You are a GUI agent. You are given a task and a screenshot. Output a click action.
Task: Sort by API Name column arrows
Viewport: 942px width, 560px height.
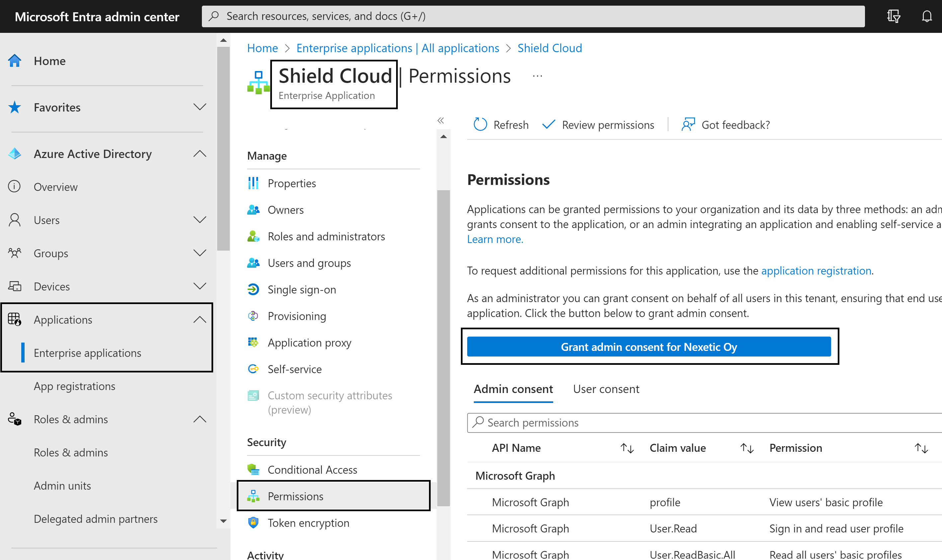(x=627, y=448)
